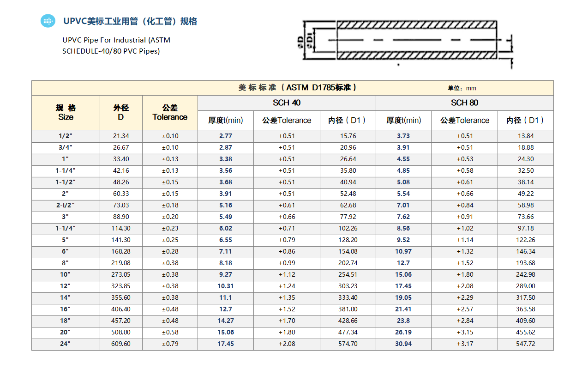Image resolution: width=588 pixels, height=376 pixels.
Task: Click the inner diameter value 547.72
Action: click(x=525, y=344)
